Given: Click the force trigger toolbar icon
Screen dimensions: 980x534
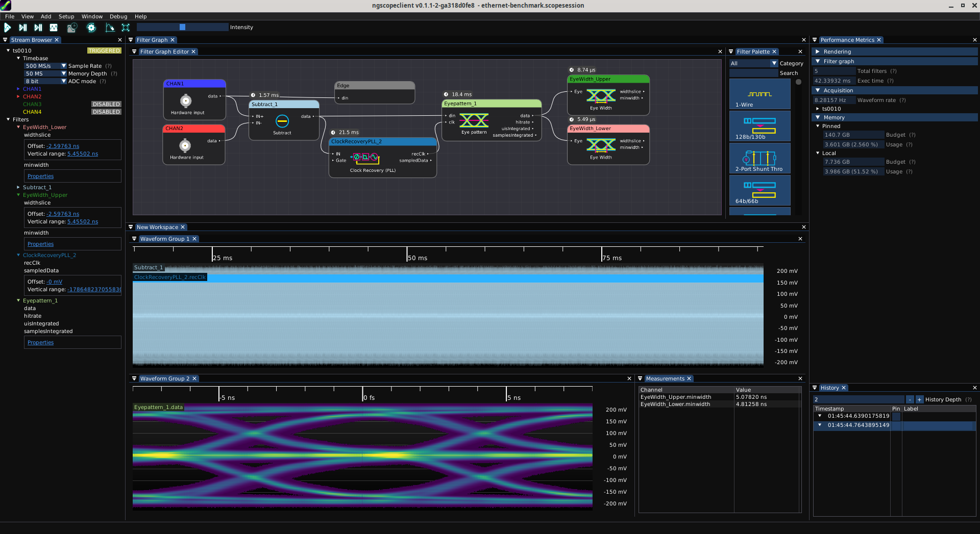Looking at the screenshot, I should pyautogui.click(x=38, y=28).
